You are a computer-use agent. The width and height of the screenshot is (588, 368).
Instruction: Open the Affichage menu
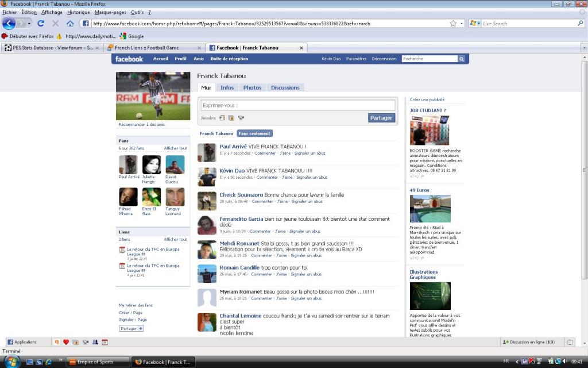[x=52, y=12]
